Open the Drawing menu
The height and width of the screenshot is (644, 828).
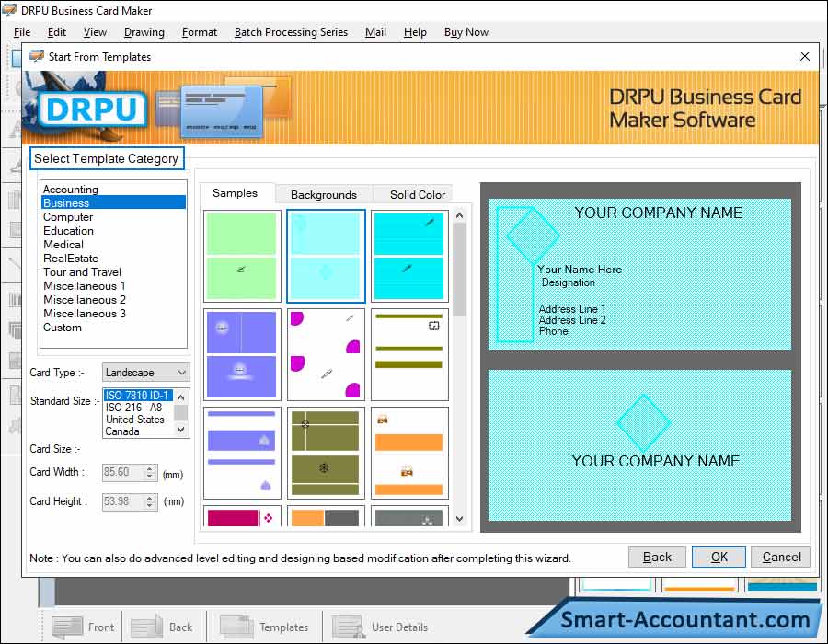pyautogui.click(x=144, y=32)
